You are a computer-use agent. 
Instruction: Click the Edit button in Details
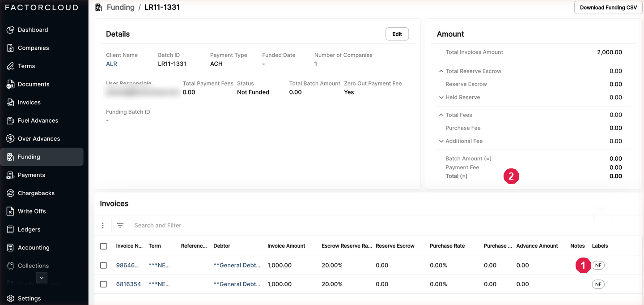[x=397, y=34]
